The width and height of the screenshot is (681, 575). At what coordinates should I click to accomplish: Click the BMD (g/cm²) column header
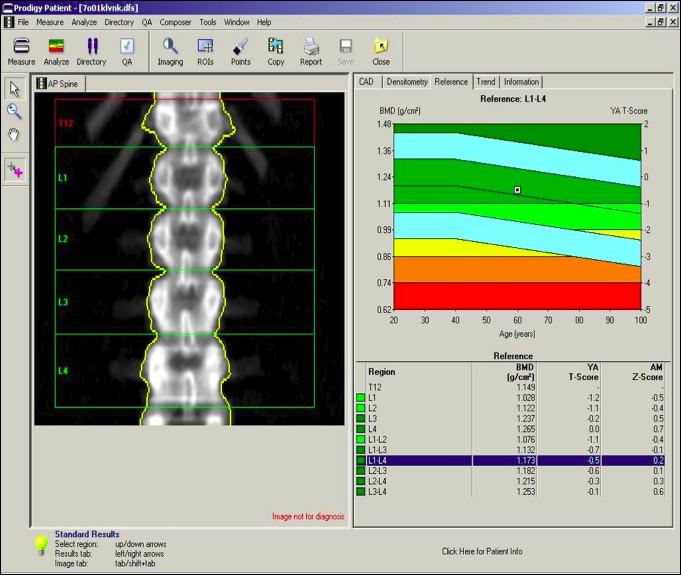[521, 372]
